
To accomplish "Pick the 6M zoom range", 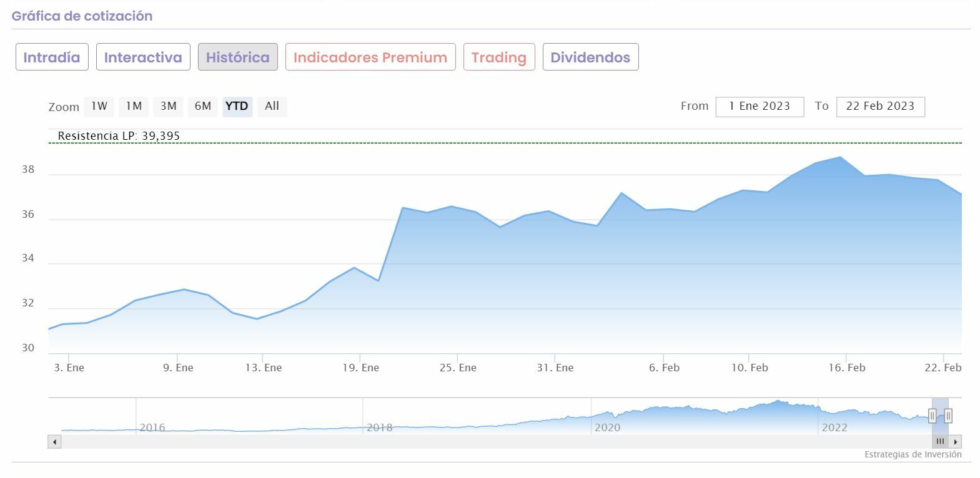I will pyautogui.click(x=202, y=106).
